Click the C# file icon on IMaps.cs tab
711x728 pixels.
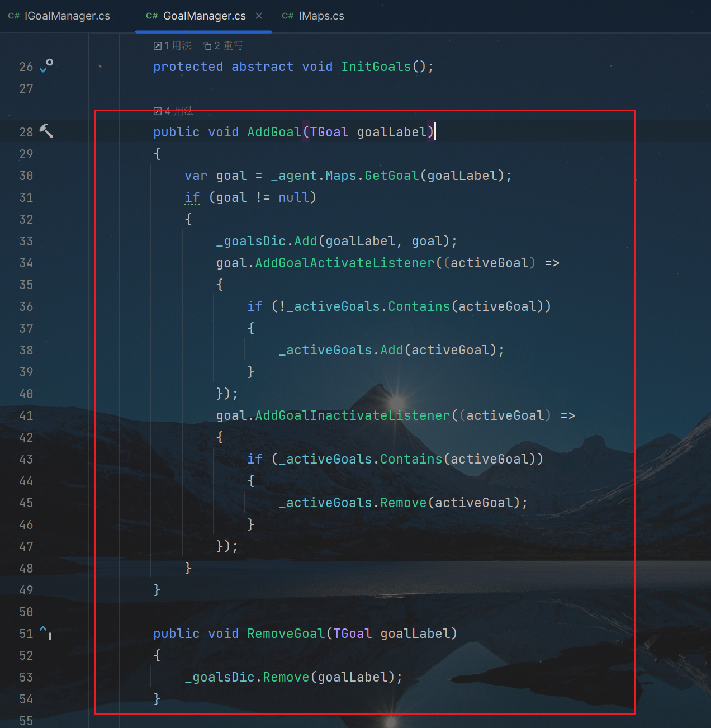(288, 16)
